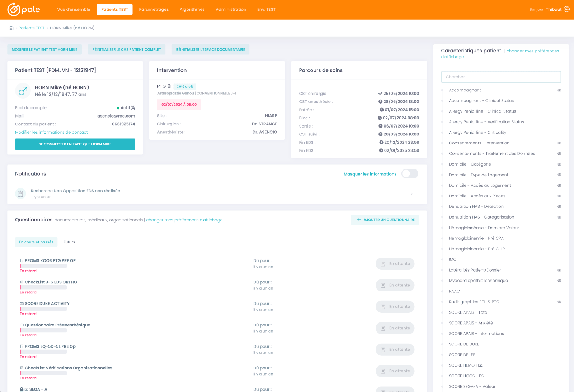The image size is (574, 392).
Task: Select the En cours et passés tab
Action: tap(36, 242)
